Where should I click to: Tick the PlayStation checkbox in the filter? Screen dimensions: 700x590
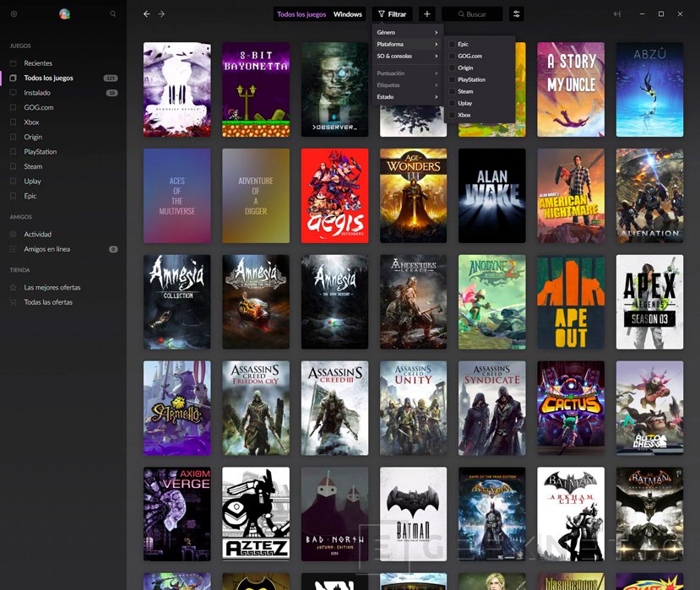click(452, 79)
